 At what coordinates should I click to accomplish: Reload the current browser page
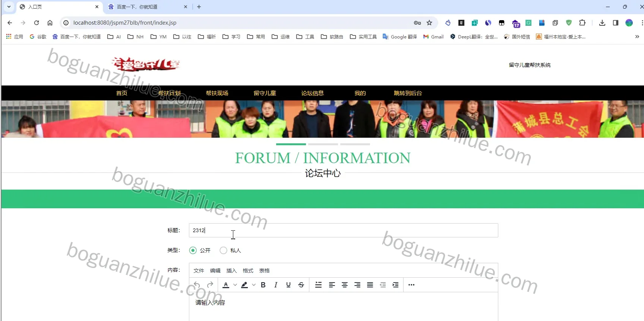(37, 23)
